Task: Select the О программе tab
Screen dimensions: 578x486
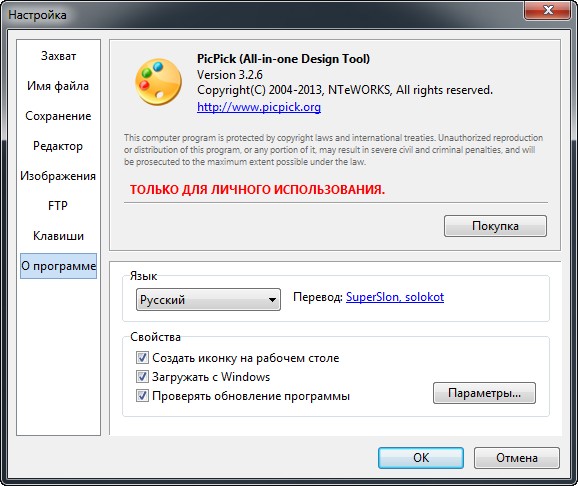Action: click(58, 266)
